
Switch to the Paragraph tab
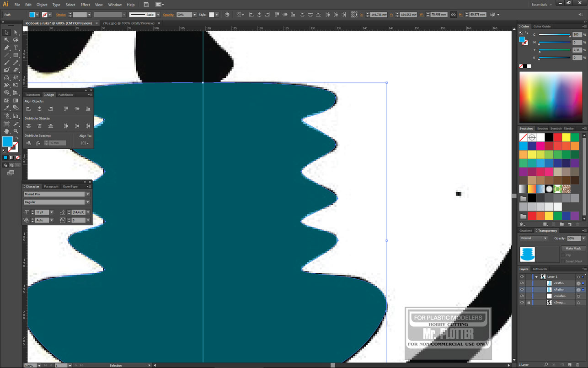tap(51, 186)
